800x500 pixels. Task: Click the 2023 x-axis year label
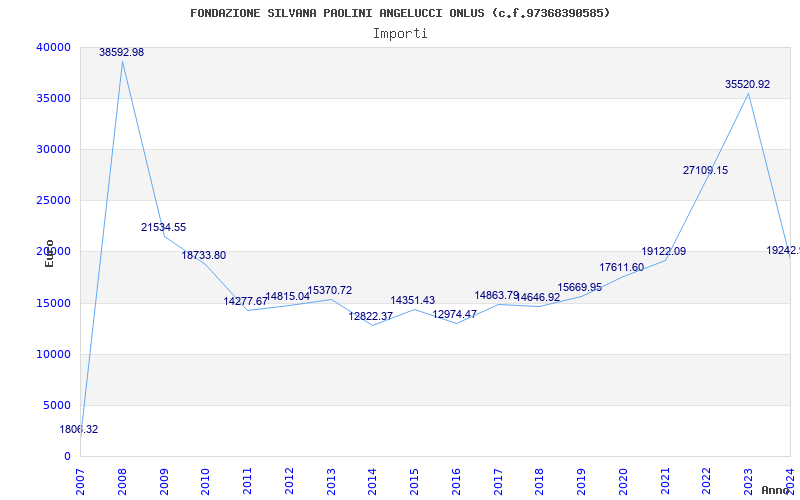(x=748, y=482)
